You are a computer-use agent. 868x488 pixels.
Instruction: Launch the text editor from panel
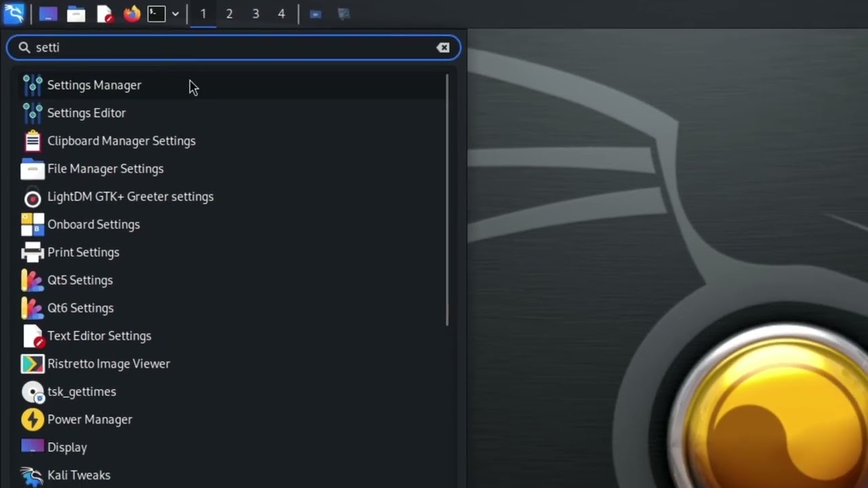104,14
